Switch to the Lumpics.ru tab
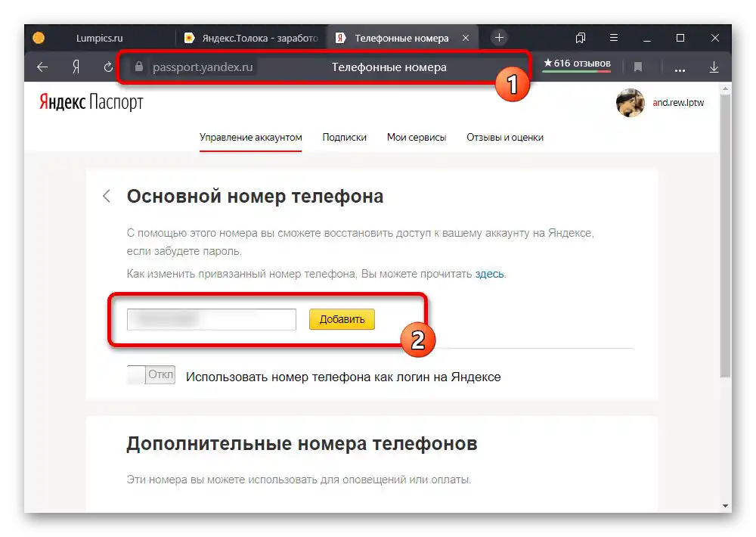Viewport: 756px width, 537px height. point(99,38)
